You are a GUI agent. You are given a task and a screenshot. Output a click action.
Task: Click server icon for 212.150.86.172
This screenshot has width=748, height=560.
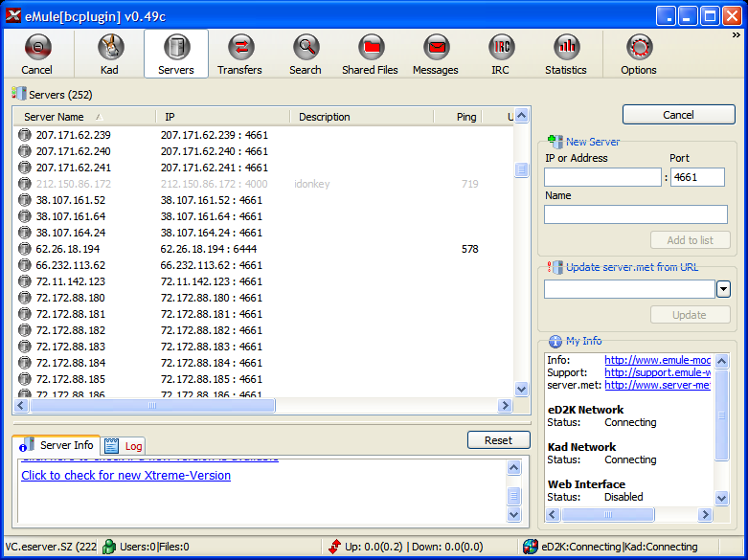(x=24, y=184)
